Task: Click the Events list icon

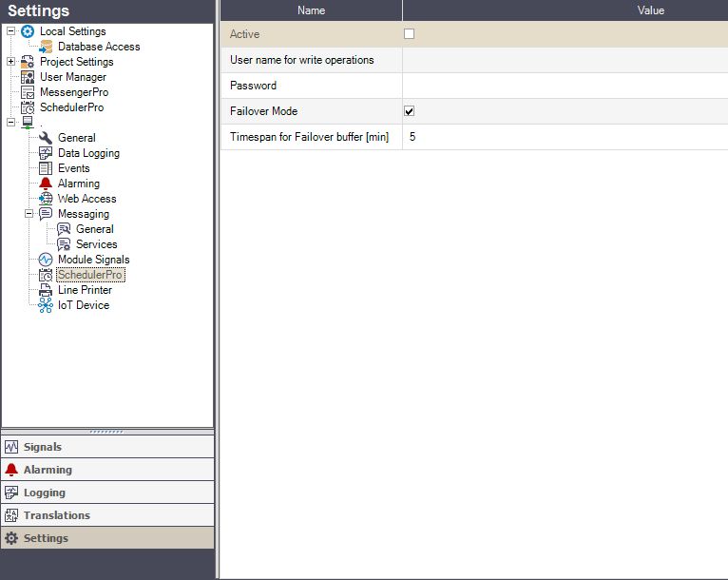Action: click(x=46, y=168)
